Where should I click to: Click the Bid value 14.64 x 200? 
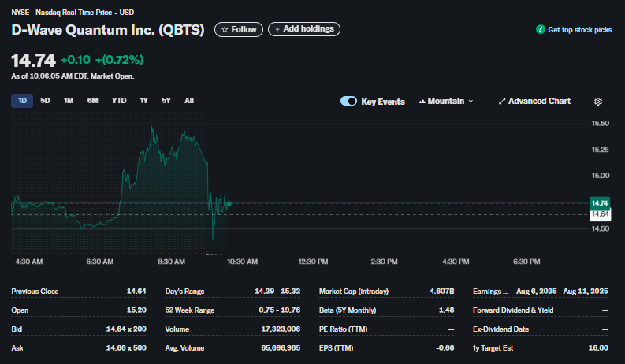tap(126, 329)
